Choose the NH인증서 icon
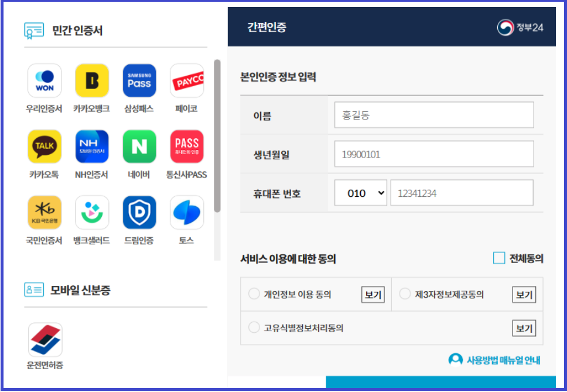 tap(92, 146)
